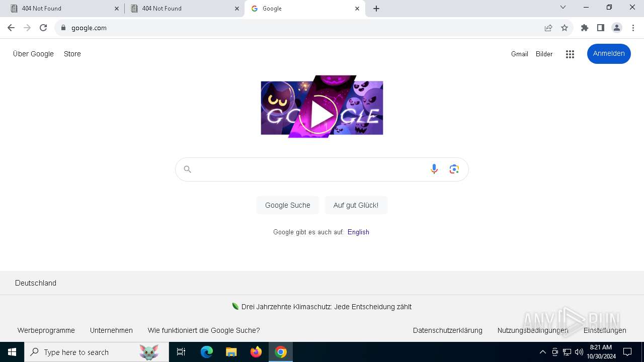Open File Explorer from taskbar

coord(231,352)
